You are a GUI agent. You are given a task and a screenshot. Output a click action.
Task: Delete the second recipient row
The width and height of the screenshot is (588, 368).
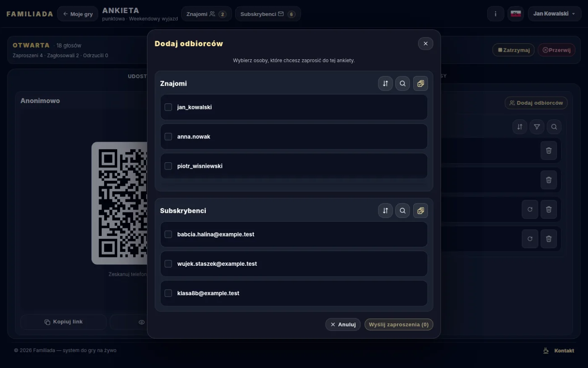[549, 180]
